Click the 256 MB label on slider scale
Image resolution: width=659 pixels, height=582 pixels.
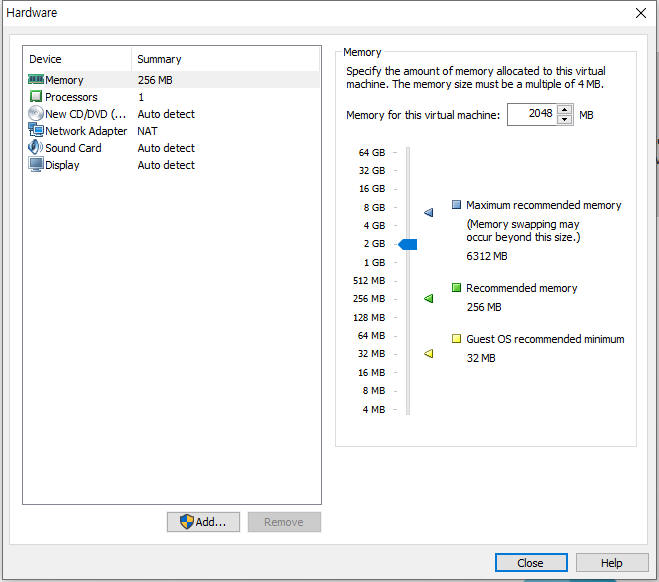[x=369, y=299]
